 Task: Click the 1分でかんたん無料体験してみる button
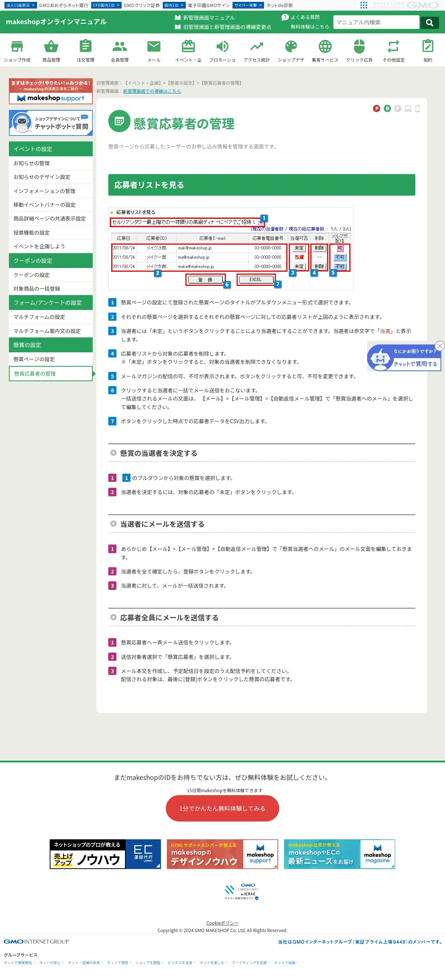coord(222,808)
